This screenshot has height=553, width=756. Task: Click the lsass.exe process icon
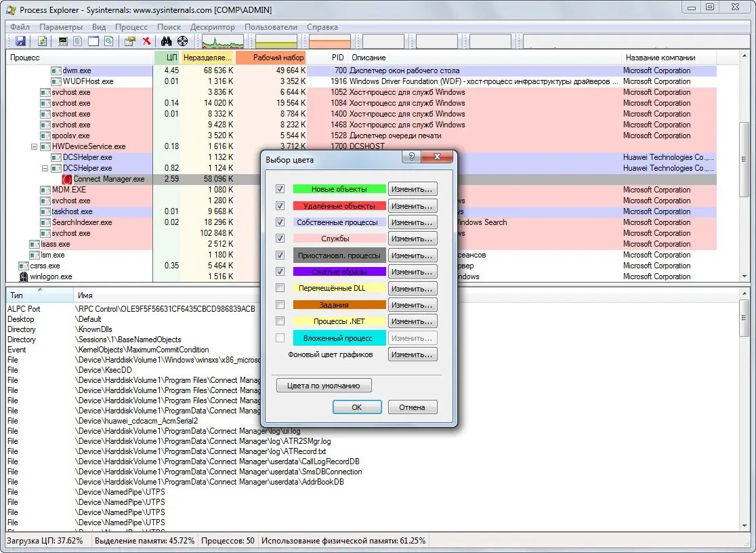point(35,244)
